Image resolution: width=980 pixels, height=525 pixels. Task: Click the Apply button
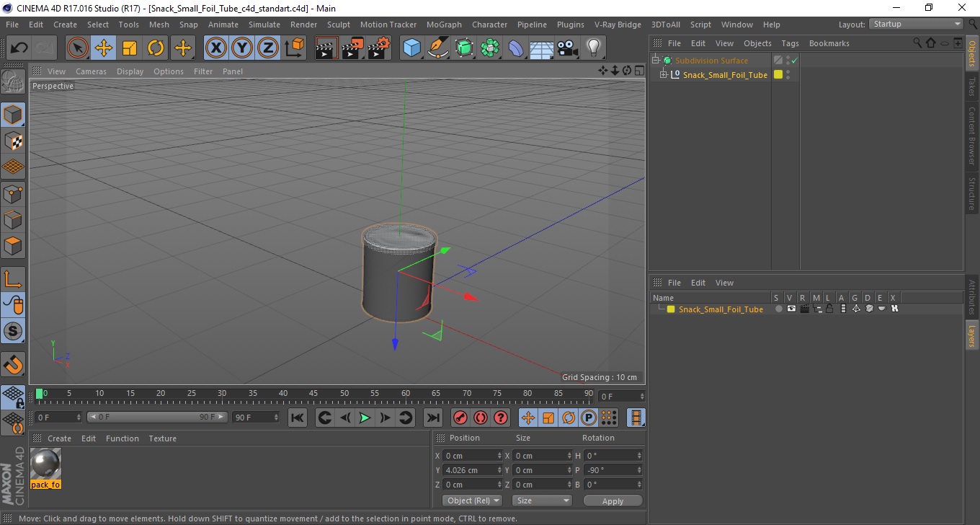pyautogui.click(x=612, y=500)
